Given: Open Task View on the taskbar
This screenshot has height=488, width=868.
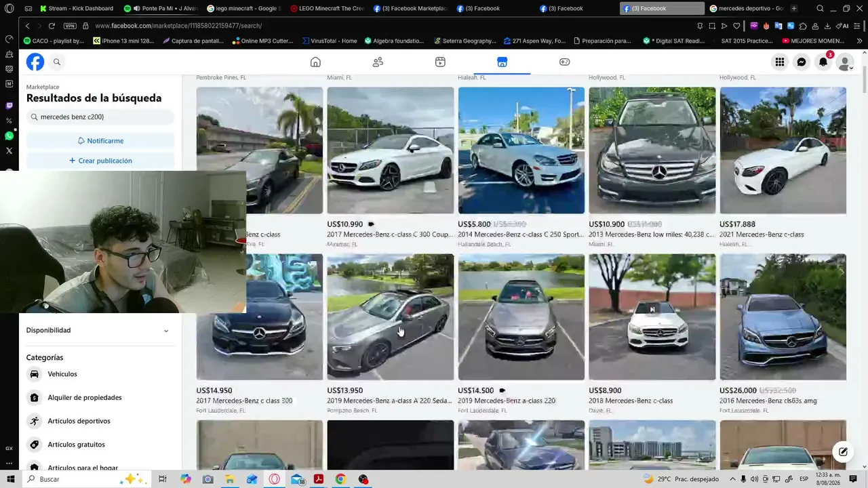Looking at the screenshot, I should pyautogui.click(x=163, y=479).
